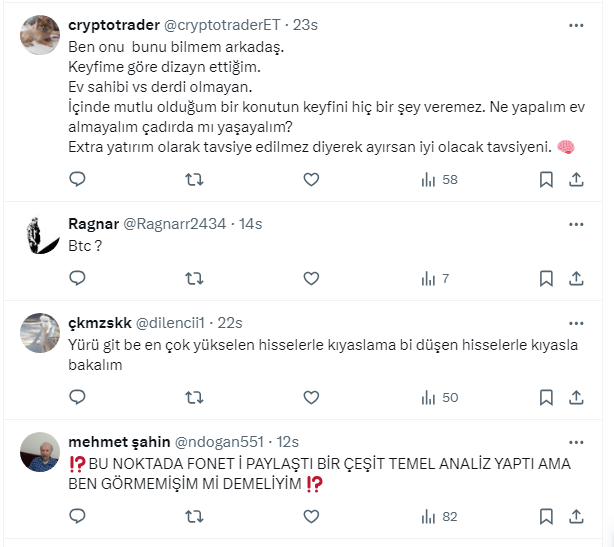Open the 22s timestamp on çkmzskk's tweet
This screenshot has height=547, width=614.
pyautogui.click(x=232, y=323)
